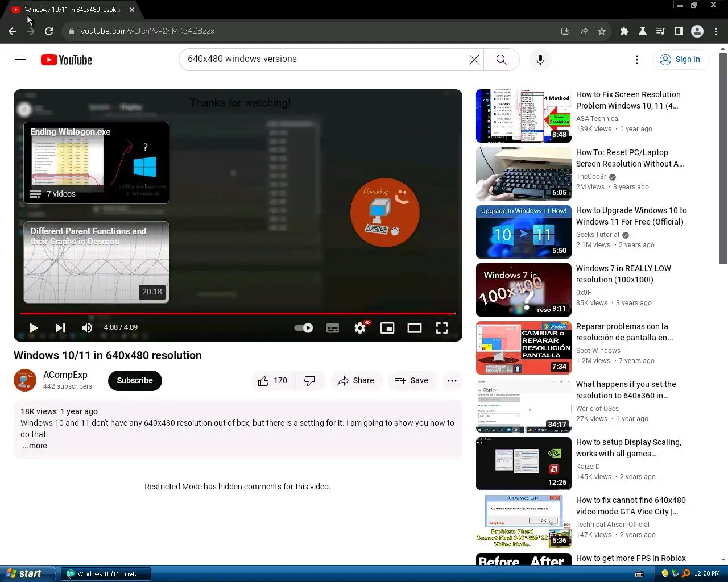The height and width of the screenshot is (582, 728).
Task: Select the Windows 10/11 in 64… taskbar item
Action: 105,574
